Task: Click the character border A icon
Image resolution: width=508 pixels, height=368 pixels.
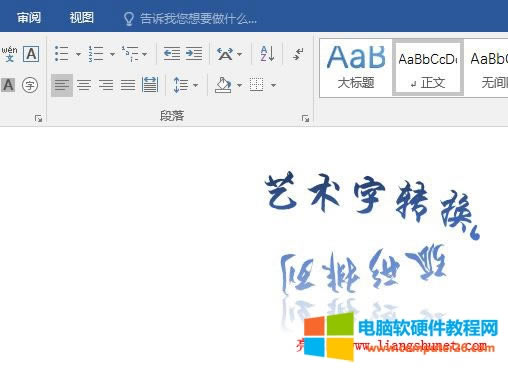Action: pyautogui.click(x=31, y=54)
